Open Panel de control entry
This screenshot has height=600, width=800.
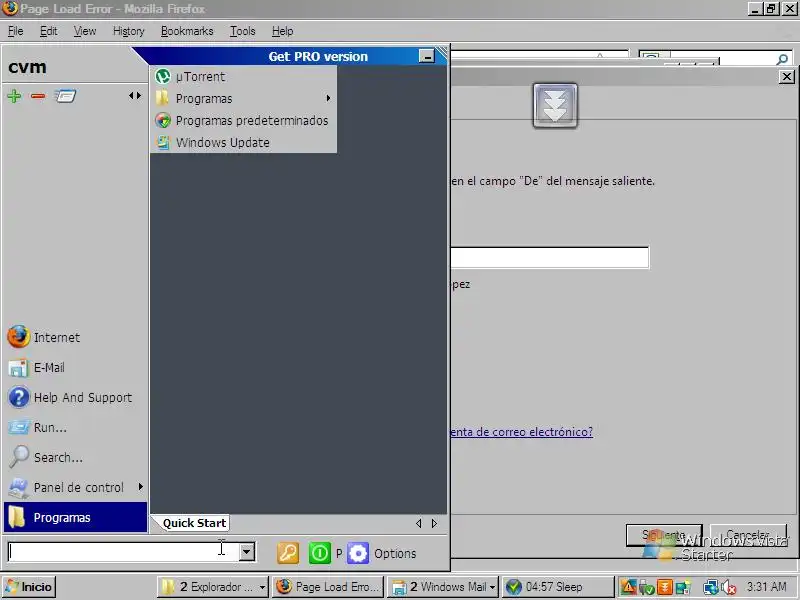click(76, 487)
